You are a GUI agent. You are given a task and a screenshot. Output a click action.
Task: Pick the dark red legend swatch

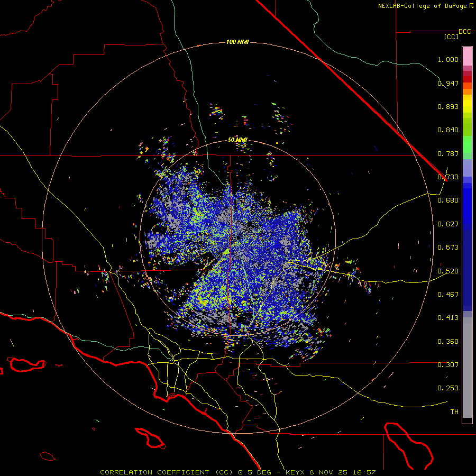(467, 79)
